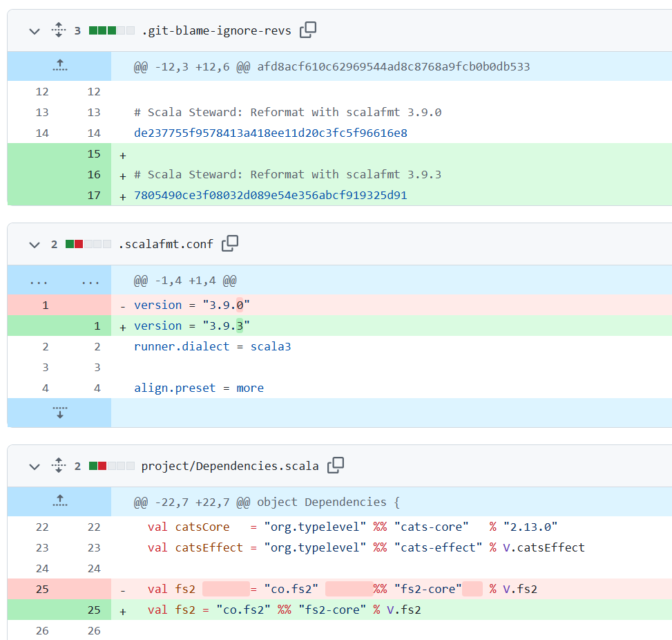
Task: Expand all lines in Dependencies.scala
Action: pos(59,466)
